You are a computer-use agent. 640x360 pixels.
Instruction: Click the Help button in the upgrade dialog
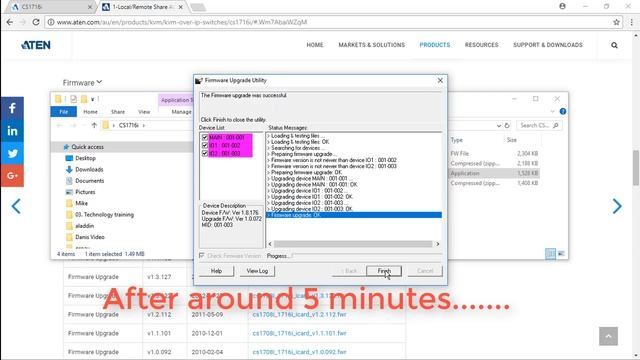[216, 271]
